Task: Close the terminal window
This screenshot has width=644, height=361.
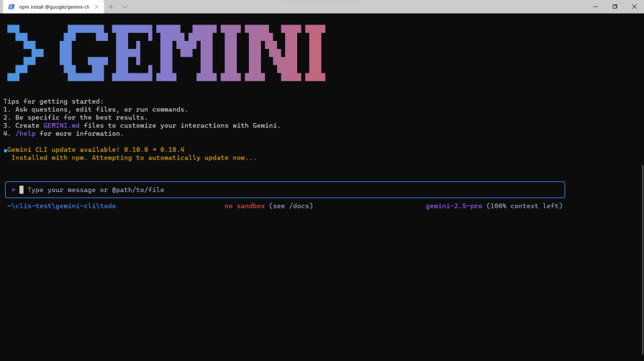Action: click(635, 6)
